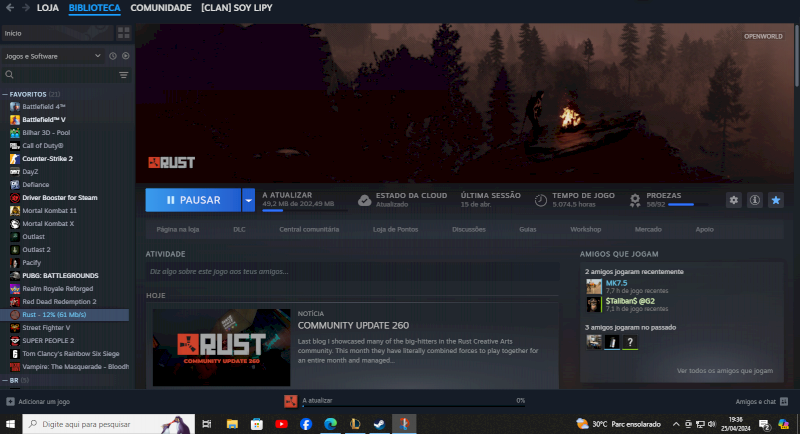Click the game info icon
The height and width of the screenshot is (434, 800).
tap(755, 200)
